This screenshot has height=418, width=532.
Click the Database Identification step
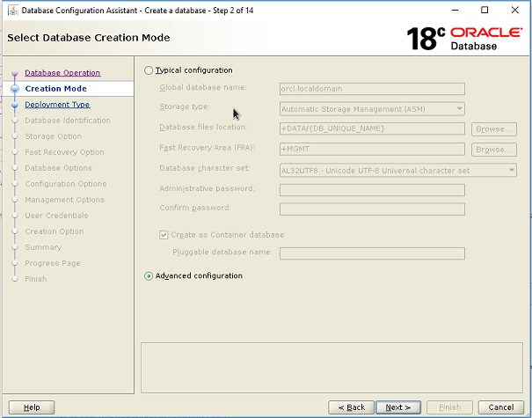tap(68, 121)
